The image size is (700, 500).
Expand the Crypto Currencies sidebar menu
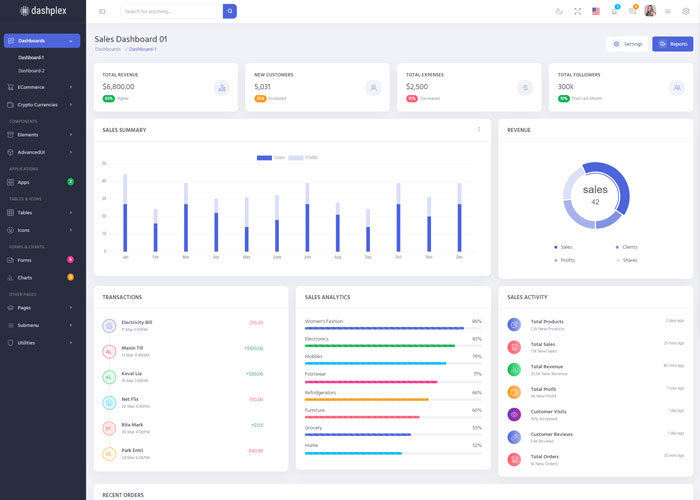(40, 104)
